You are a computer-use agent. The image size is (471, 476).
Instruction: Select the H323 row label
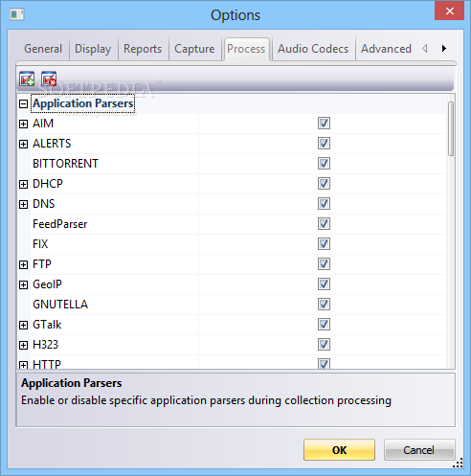[x=46, y=345]
